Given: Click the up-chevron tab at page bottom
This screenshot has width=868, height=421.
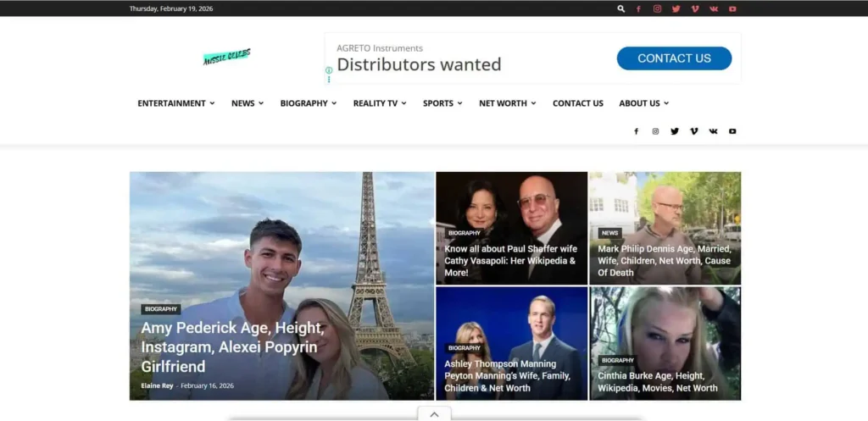Looking at the screenshot, I should (434, 414).
